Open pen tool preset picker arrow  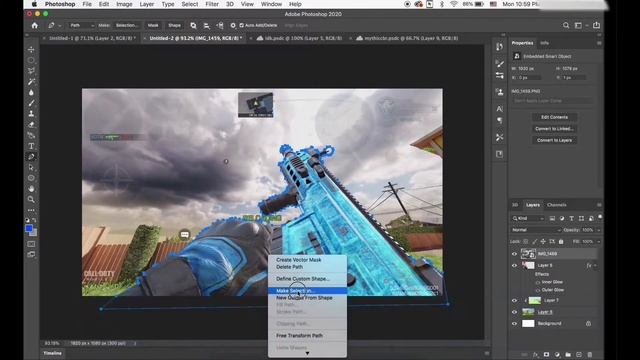point(60,25)
